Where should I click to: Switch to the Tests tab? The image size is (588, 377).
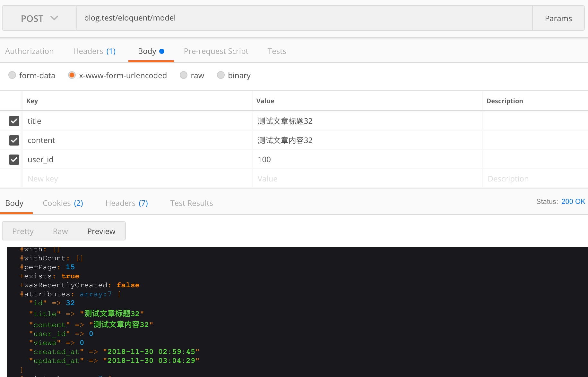(277, 51)
